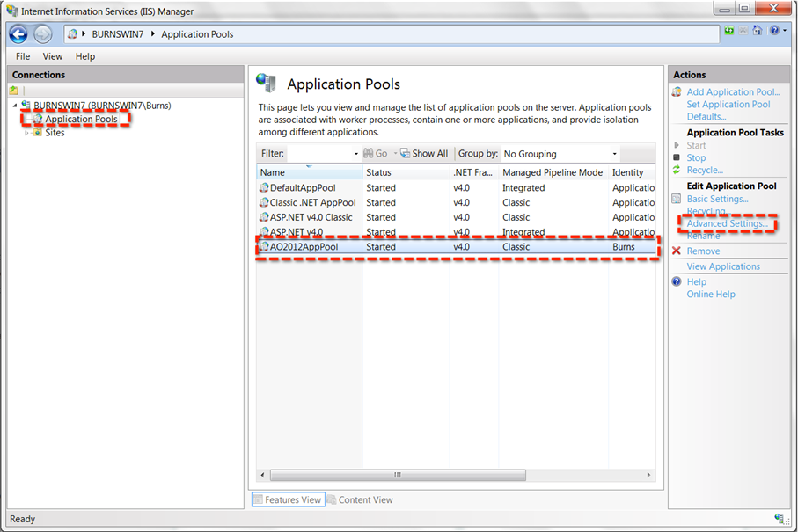Select the Classic .NET AppPool row name
The width and height of the screenshot is (798, 532).
pos(312,202)
